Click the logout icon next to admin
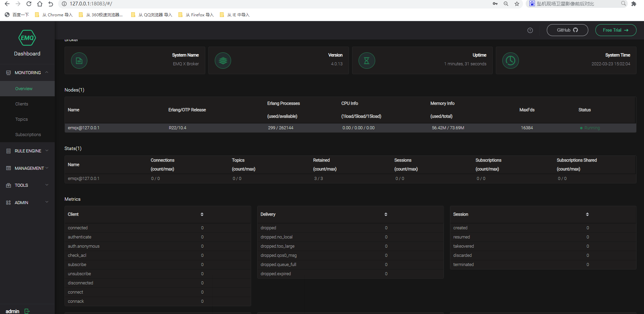 [x=27, y=311]
